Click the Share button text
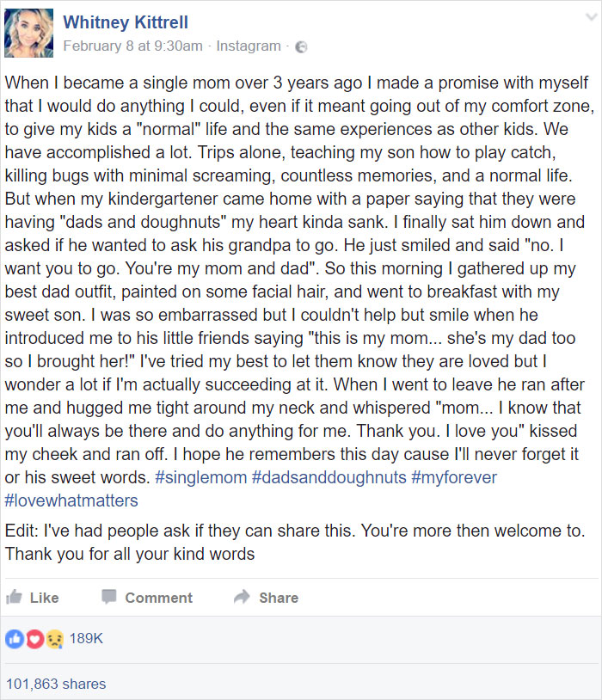 coord(279,598)
